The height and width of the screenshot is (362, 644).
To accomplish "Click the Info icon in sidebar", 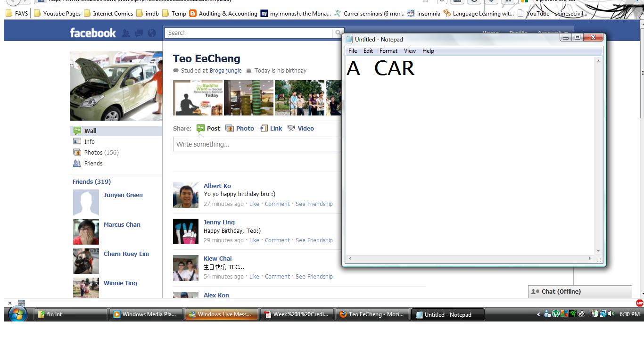I will [x=77, y=141].
